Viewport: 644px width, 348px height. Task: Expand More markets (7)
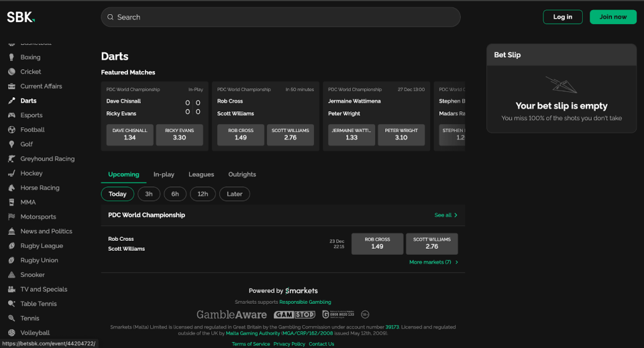click(433, 262)
